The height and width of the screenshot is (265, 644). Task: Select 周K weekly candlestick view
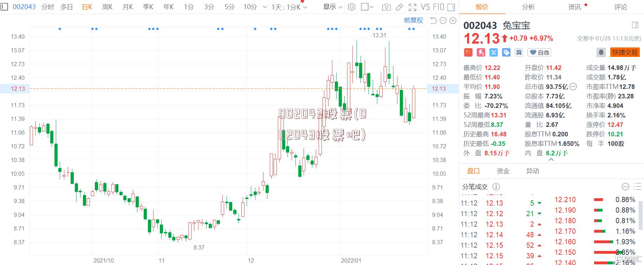click(x=108, y=7)
